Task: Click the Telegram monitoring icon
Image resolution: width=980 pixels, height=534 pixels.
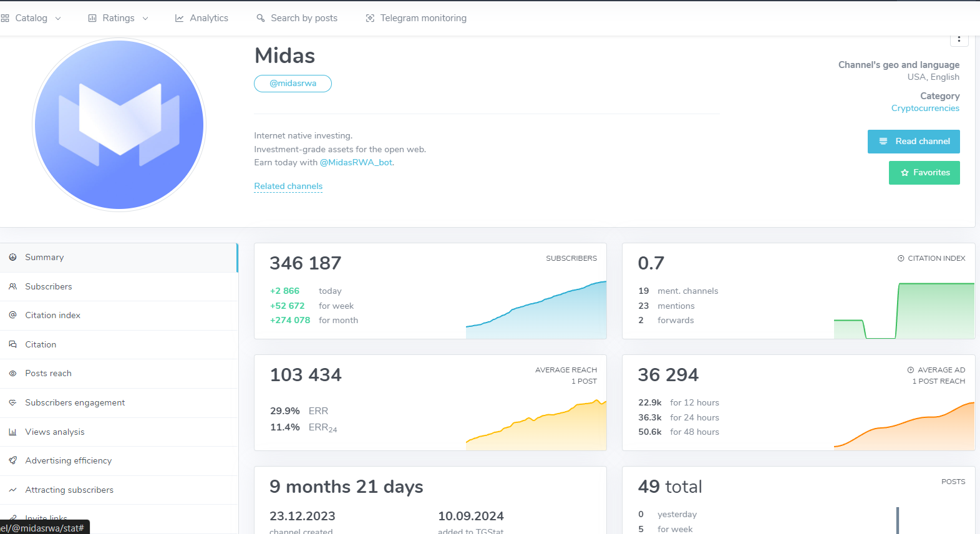Action: pos(370,18)
